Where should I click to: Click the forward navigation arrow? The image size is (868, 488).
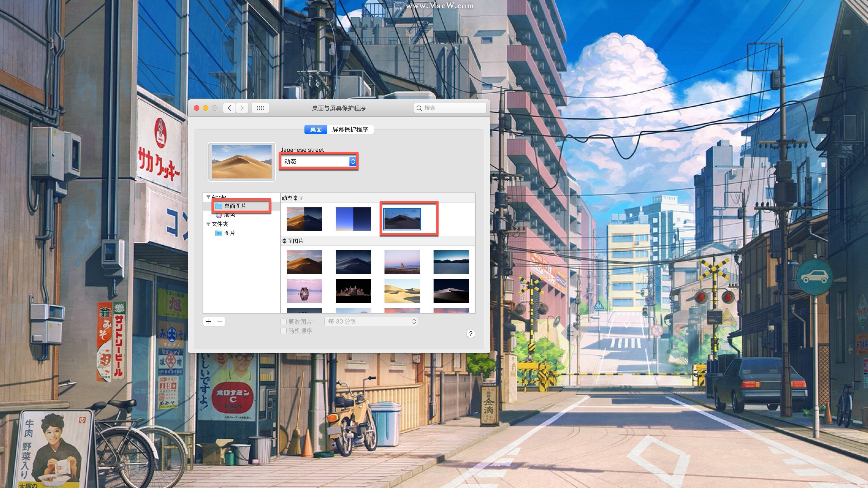242,108
